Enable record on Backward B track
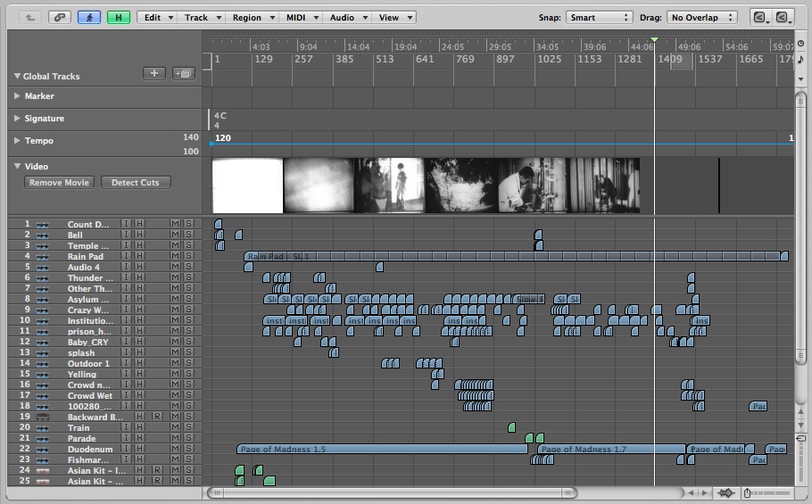 [x=157, y=417]
